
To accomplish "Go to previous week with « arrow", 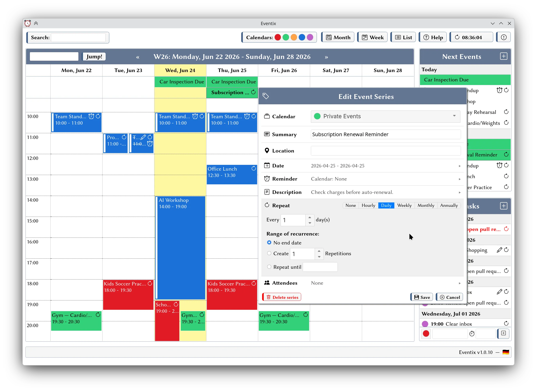I will tap(138, 57).
